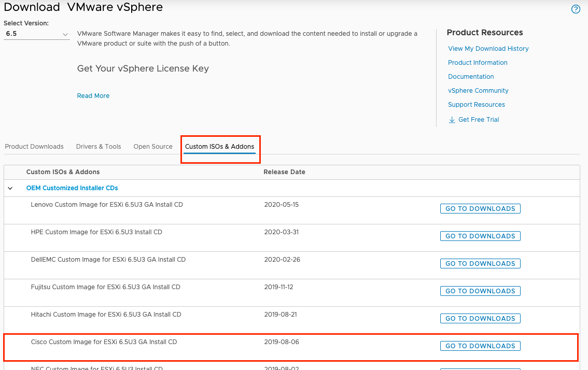Click the release date 2020-03-31
This screenshot has height=370, width=588.
[281, 232]
